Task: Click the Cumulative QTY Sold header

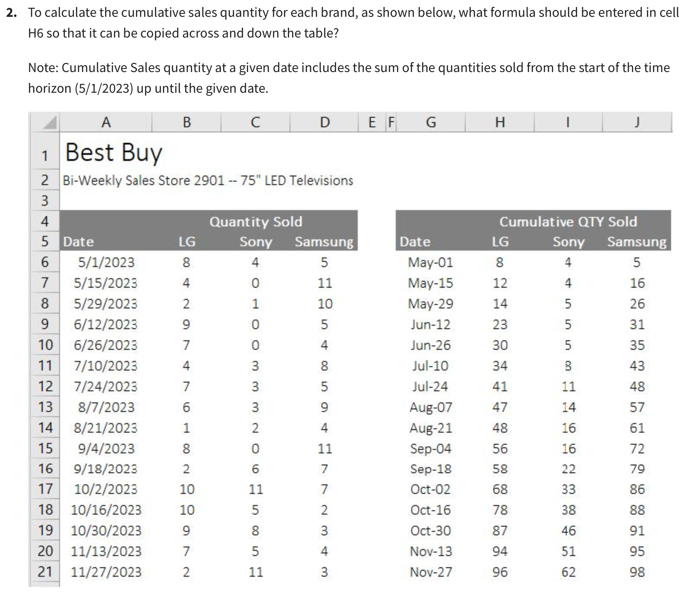Action: [x=568, y=222]
